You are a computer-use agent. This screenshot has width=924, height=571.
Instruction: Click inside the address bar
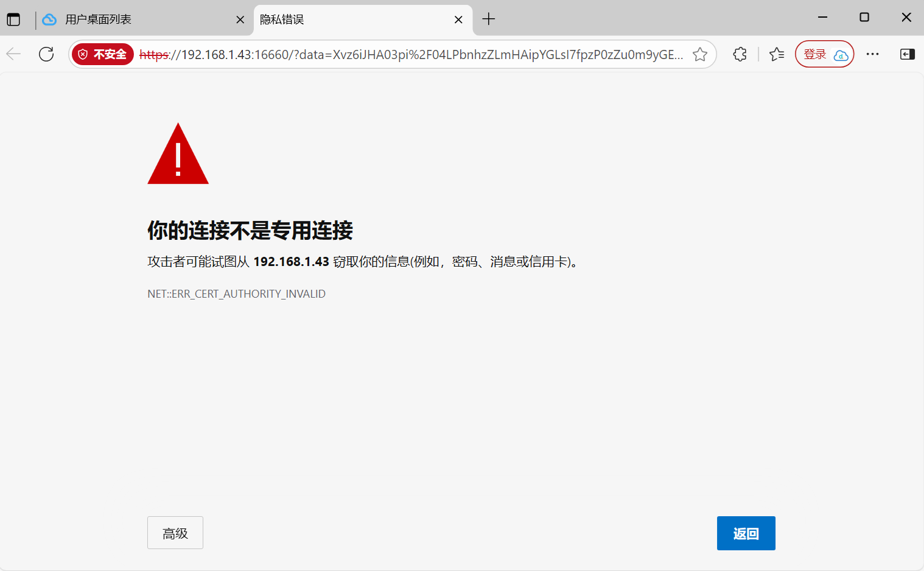(x=396, y=54)
